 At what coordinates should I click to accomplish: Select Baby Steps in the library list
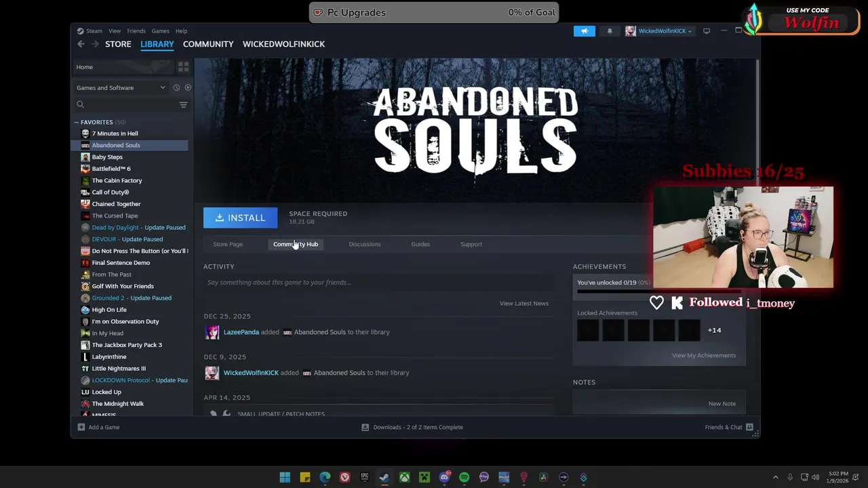[x=107, y=157]
